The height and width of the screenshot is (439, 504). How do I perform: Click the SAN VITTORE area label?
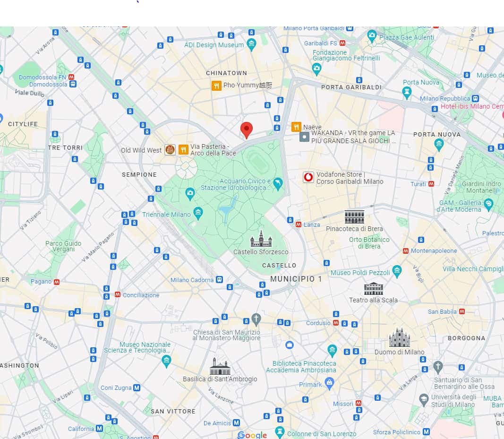(x=173, y=411)
